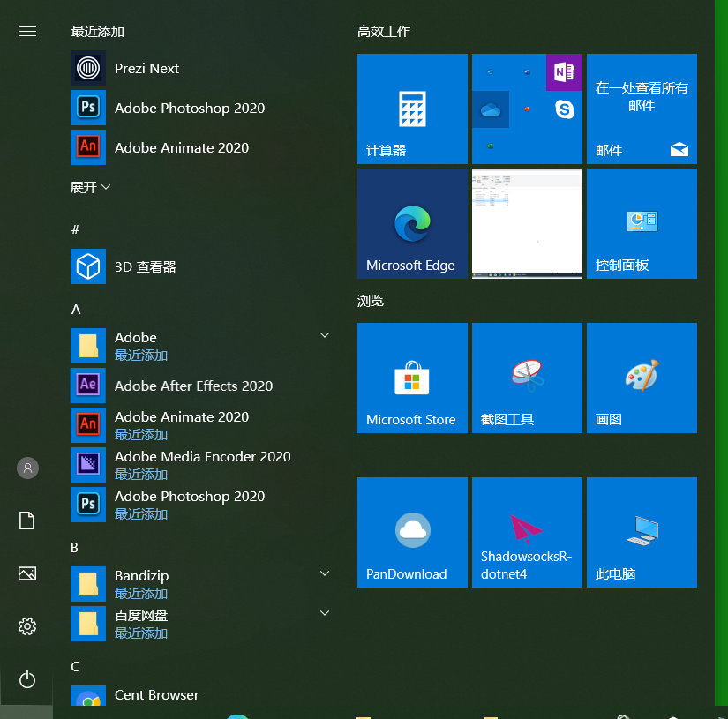The width and height of the screenshot is (728, 719).
Task: Launch the Microsoft Store tile
Action: [x=411, y=378]
